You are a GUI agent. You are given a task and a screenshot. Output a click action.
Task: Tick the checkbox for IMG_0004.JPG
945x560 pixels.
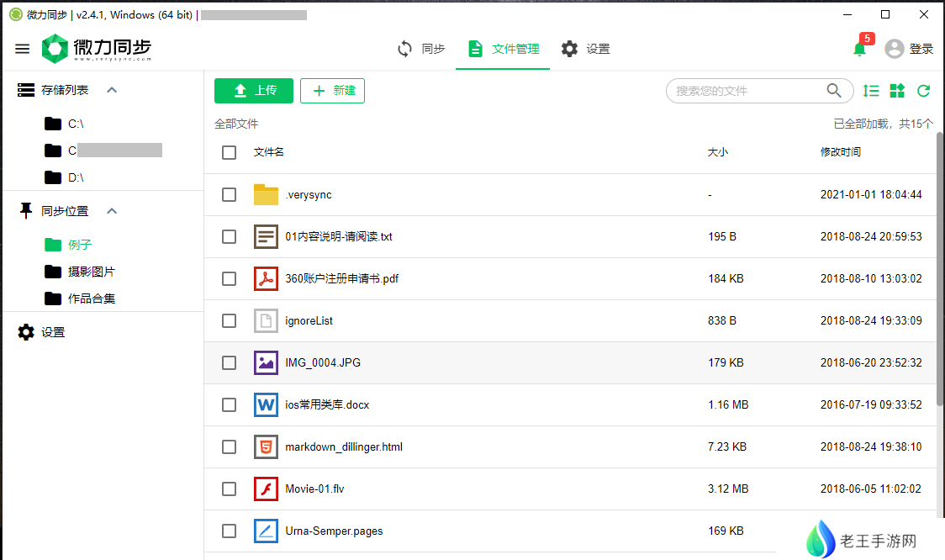229,362
